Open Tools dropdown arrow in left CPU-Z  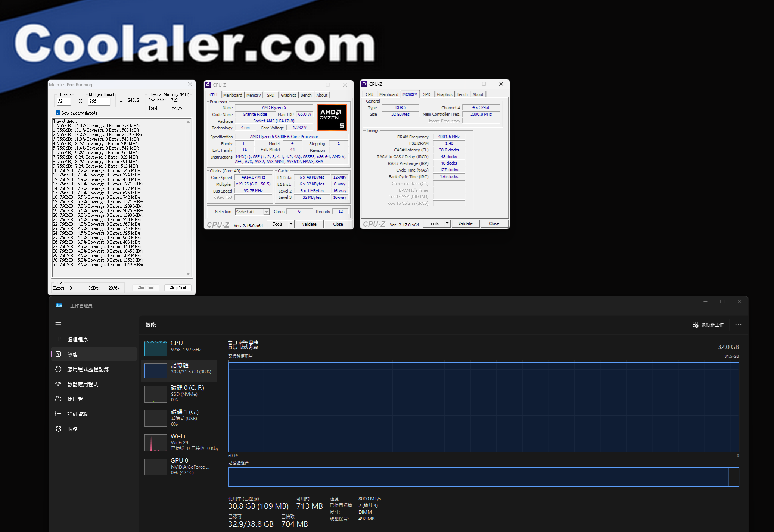(x=291, y=224)
